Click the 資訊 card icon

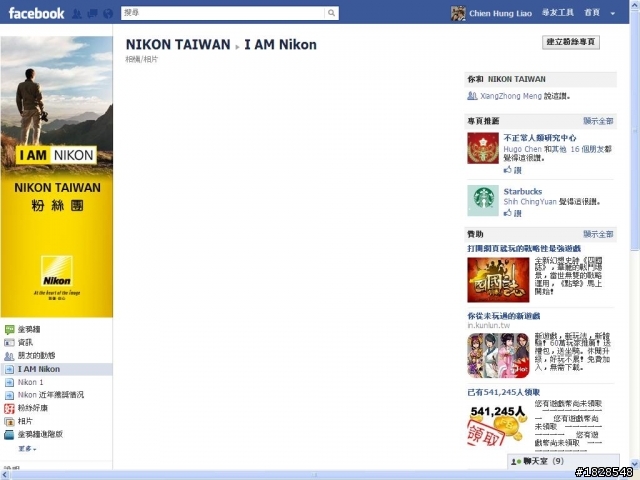tap(9, 343)
